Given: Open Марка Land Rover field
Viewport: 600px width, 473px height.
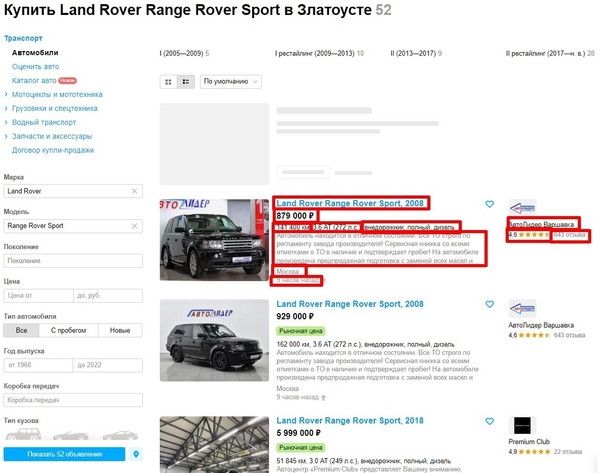Looking at the screenshot, I should click(x=73, y=191).
